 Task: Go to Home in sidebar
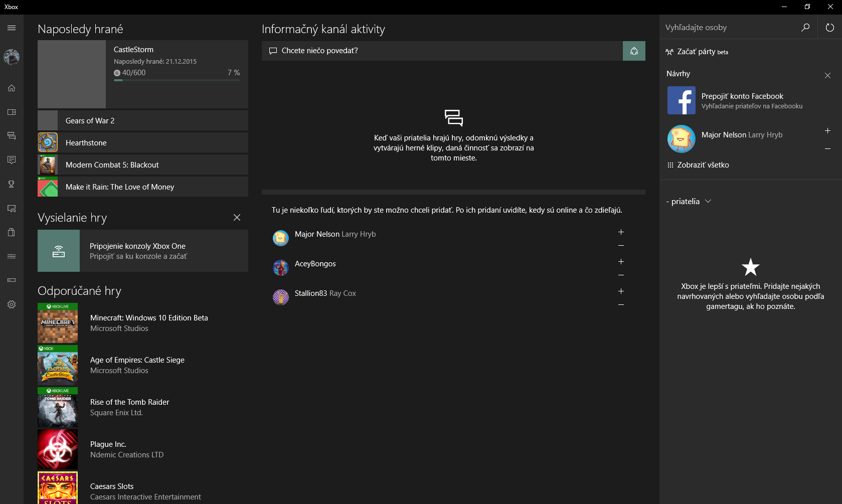point(12,88)
